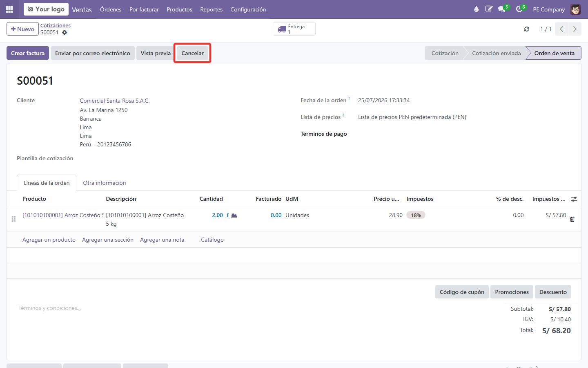Open the Configuración menu
Screen dimensions: 588x368
248,9
